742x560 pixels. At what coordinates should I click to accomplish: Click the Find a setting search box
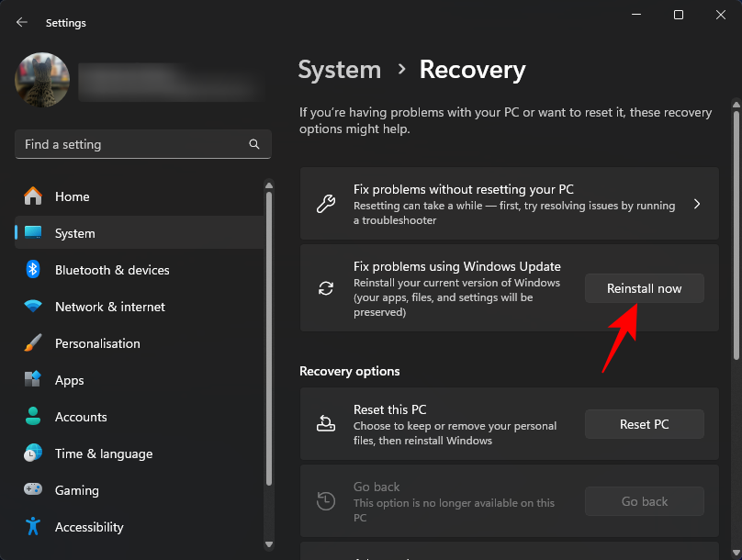point(143,144)
